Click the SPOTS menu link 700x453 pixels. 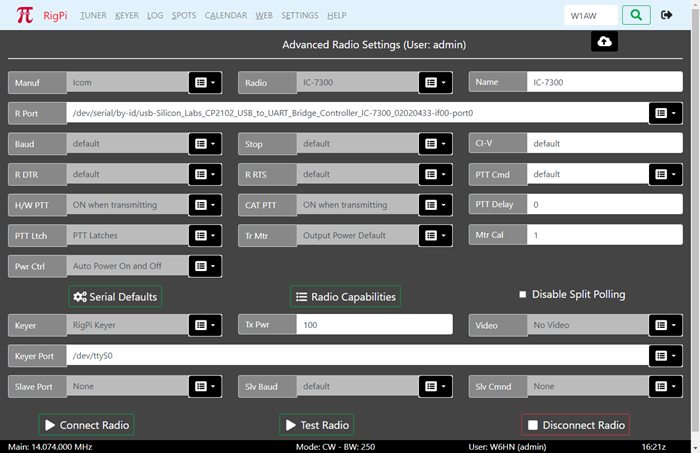pyautogui.click(x=184, y=16)
